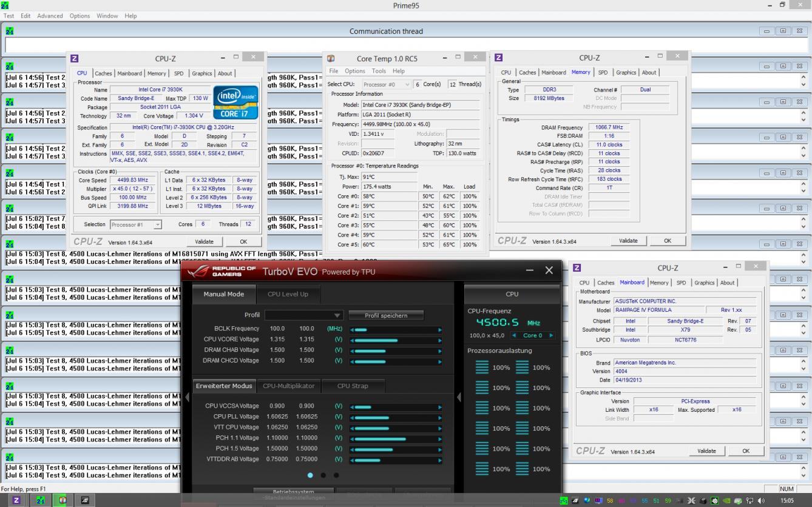Click the Profil speichern button
This screenshot has height=507, width=812.
point(386,315)
